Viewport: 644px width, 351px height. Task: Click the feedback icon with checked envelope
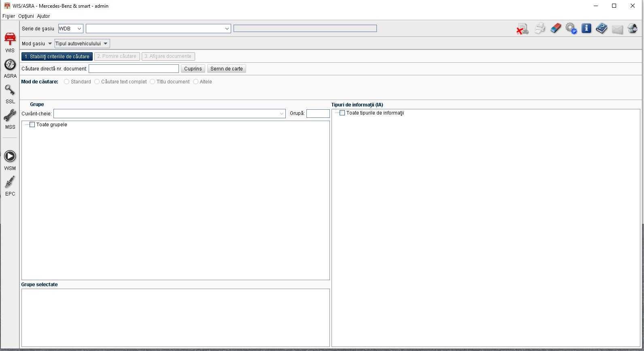(x=632, y=28)
